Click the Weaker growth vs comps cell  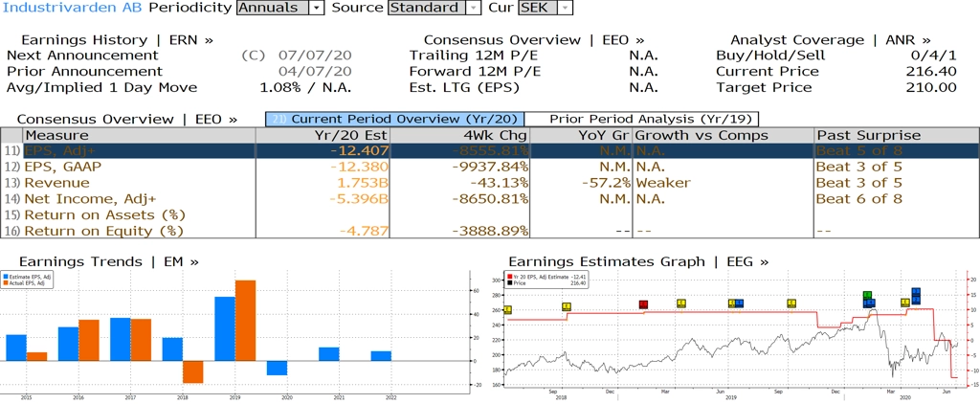(x=664, y=183)
